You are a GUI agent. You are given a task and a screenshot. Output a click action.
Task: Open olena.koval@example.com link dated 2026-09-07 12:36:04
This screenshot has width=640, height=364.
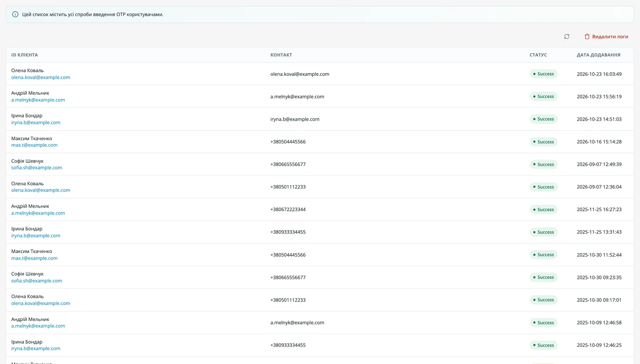pyautogui.click(x=40, y=190)
